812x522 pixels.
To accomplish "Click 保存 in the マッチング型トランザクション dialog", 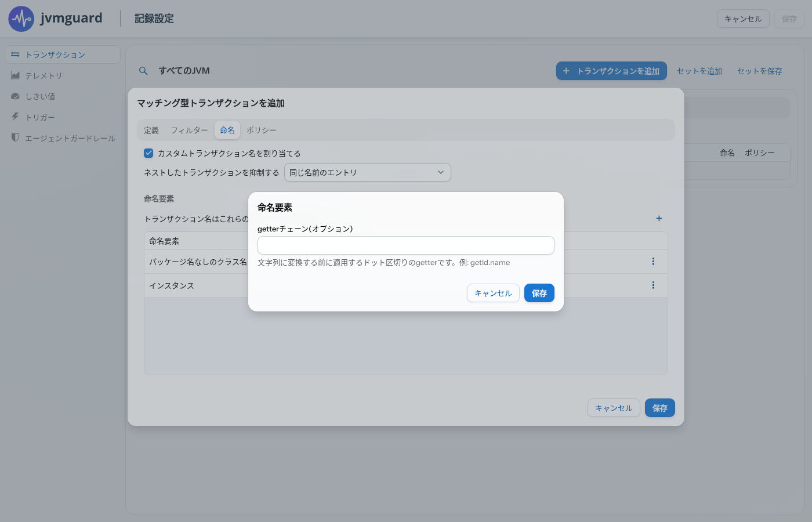I will tap(660, 408).
